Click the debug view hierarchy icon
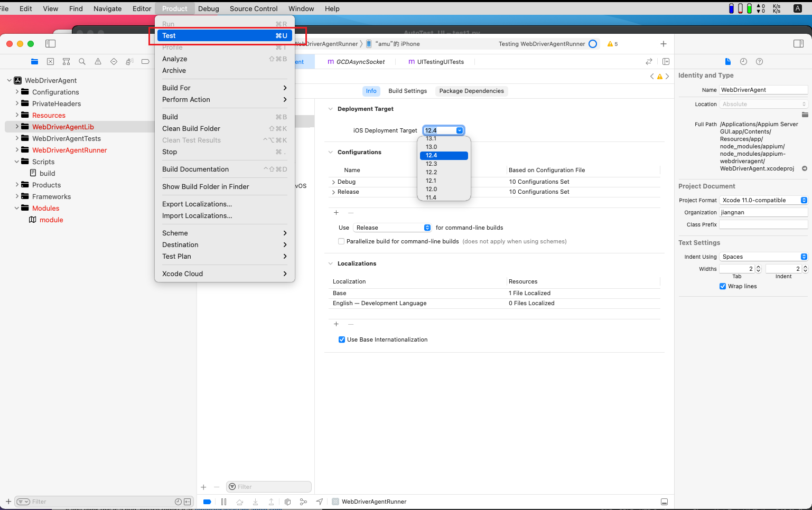 (287, 502)
